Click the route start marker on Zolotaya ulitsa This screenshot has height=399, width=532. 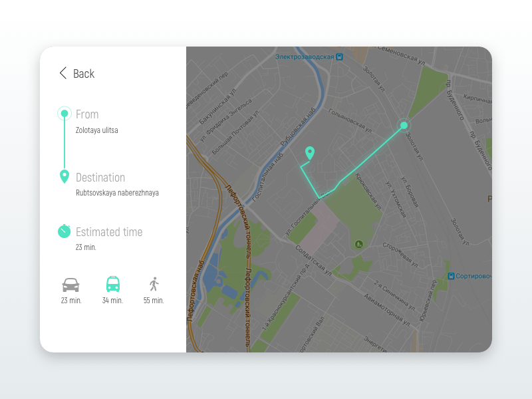404,125
